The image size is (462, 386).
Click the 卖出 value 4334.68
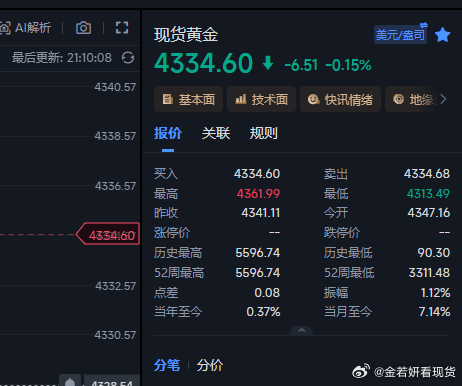[x=427, y=174]
